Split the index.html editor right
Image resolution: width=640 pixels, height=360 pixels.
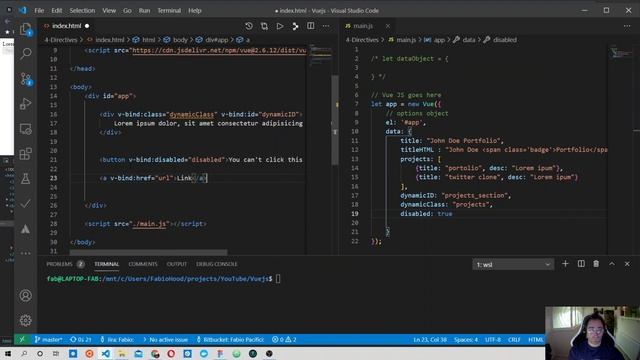(311, 26)
